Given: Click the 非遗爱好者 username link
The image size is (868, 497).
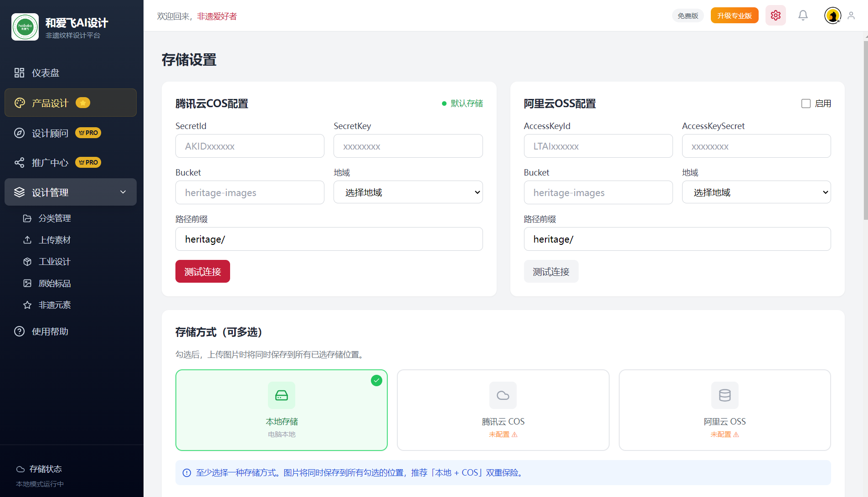Looking at the screenshot, I should [217, 16].
